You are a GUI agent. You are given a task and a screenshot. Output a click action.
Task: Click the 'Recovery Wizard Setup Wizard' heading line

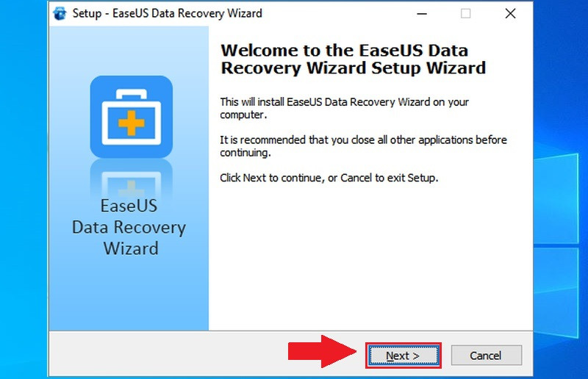(354, 68)
